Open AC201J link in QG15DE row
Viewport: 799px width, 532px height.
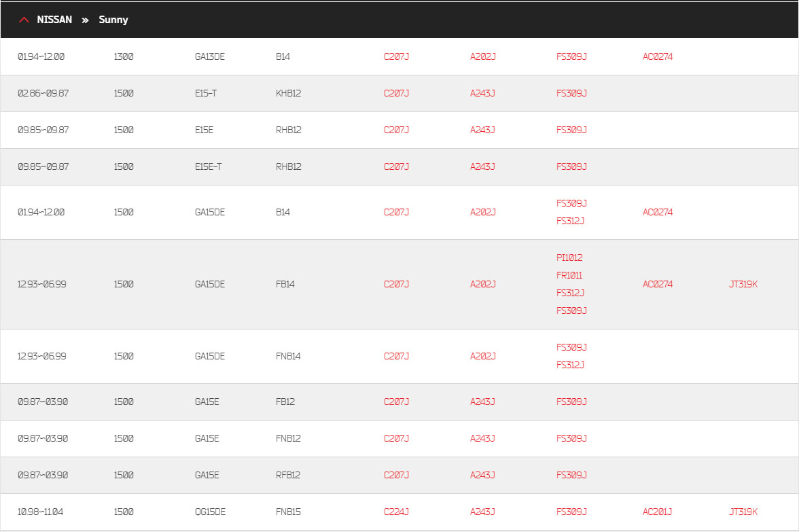tap(657, 512)
